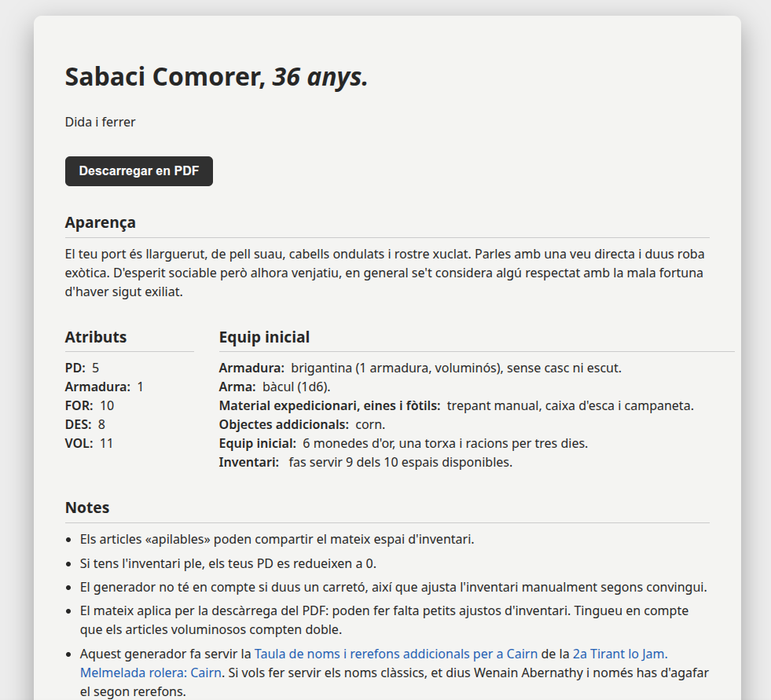Viewport: 771px width, 700px height.
Task: Click the Equip inicial section heading
Action: [264, 337]
